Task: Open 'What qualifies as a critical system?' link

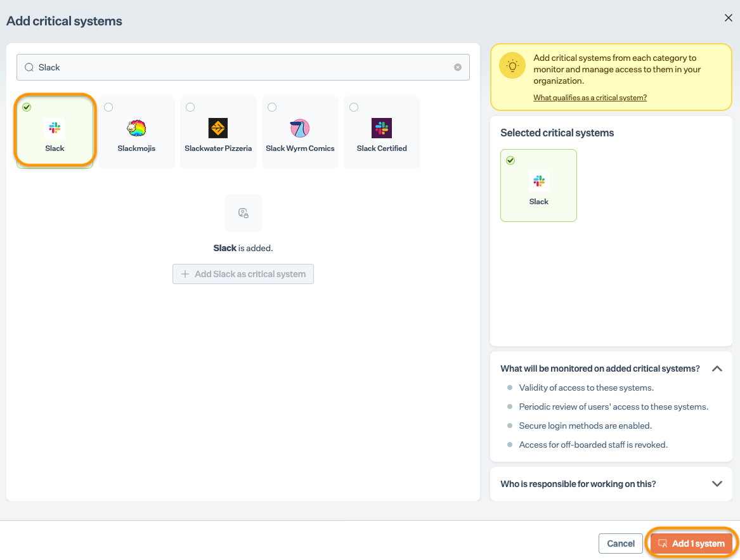Action: pos(590,98)
